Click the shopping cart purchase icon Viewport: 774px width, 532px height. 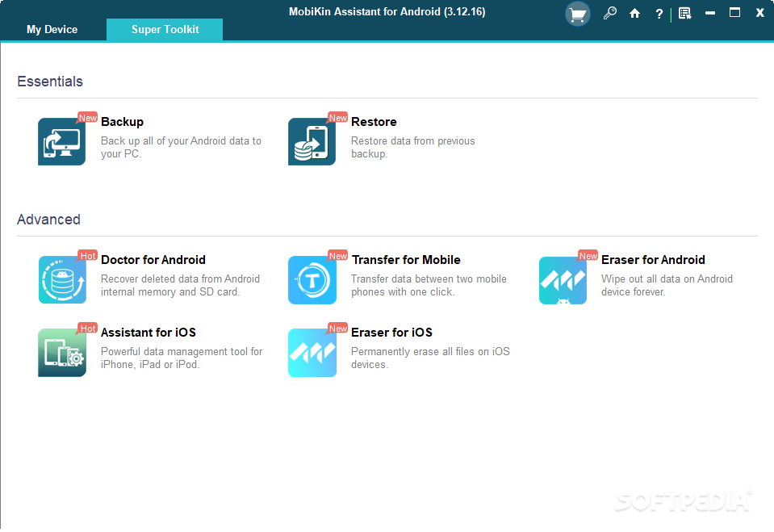[578, 14]
